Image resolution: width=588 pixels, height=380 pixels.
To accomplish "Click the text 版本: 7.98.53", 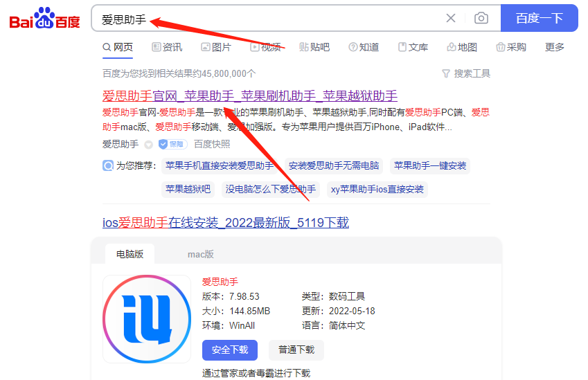I will pos(231,296).
